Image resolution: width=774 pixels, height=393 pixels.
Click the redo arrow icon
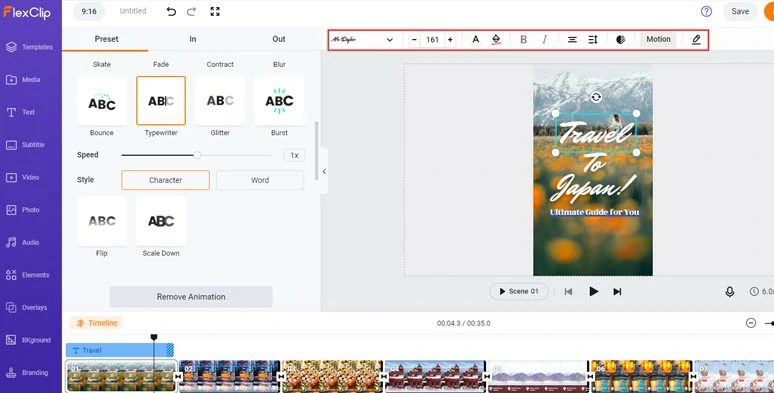pos(192,11)
